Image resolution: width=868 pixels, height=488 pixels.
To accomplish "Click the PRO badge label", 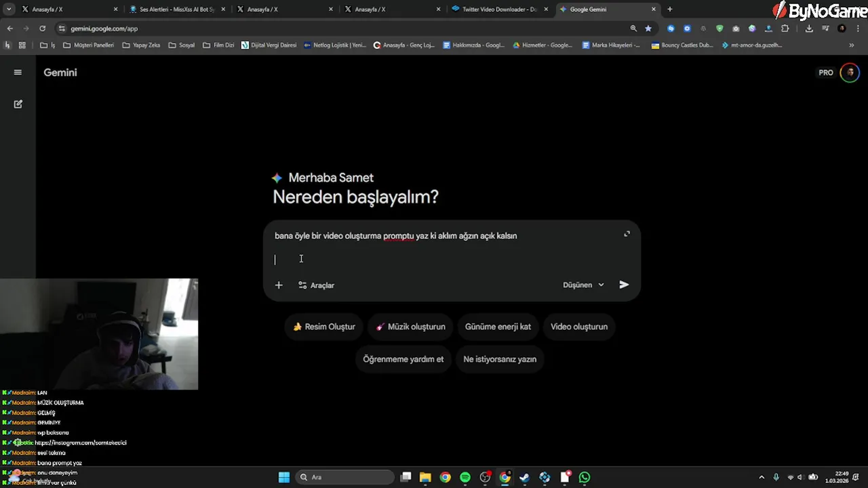I will 826,73.
